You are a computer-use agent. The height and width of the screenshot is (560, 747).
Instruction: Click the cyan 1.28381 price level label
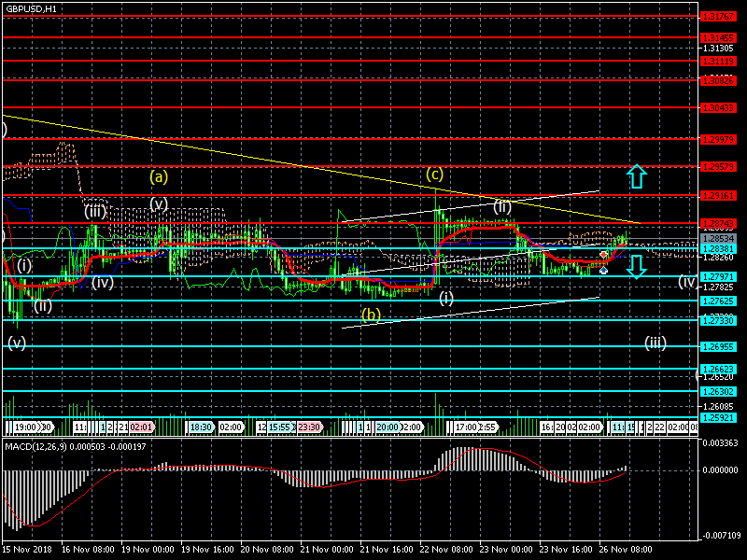718,248
